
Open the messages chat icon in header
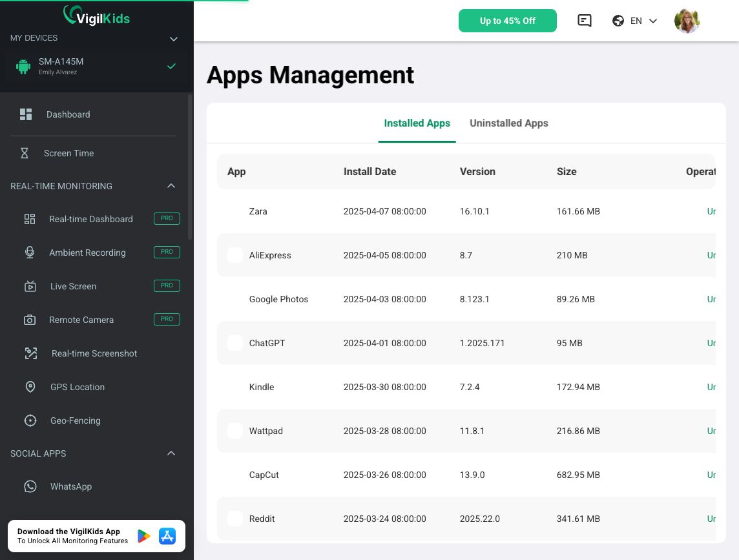click(585, 21)
